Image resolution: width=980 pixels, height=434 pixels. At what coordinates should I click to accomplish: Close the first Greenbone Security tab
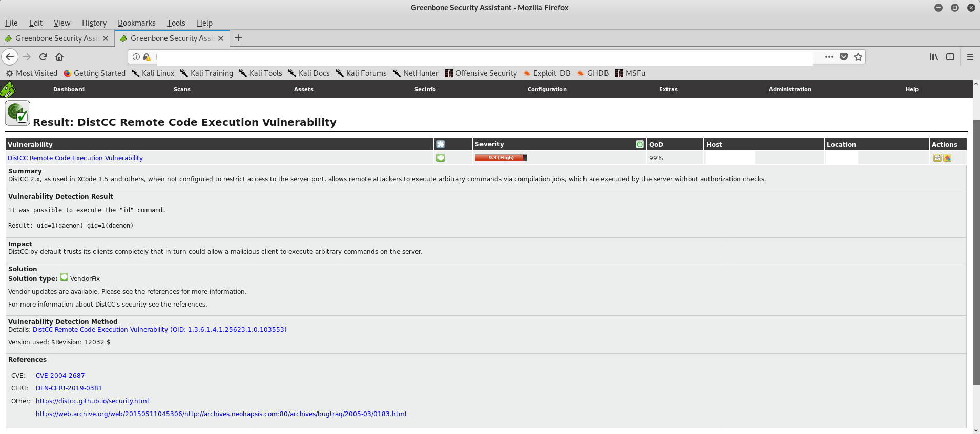click(x=106, y=38)
